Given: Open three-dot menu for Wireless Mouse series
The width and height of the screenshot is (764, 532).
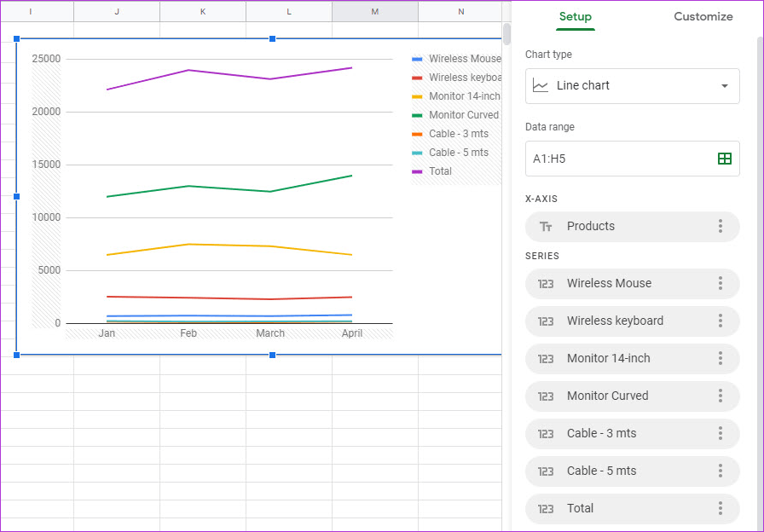Looking at the screenshot, I should 721,283.
